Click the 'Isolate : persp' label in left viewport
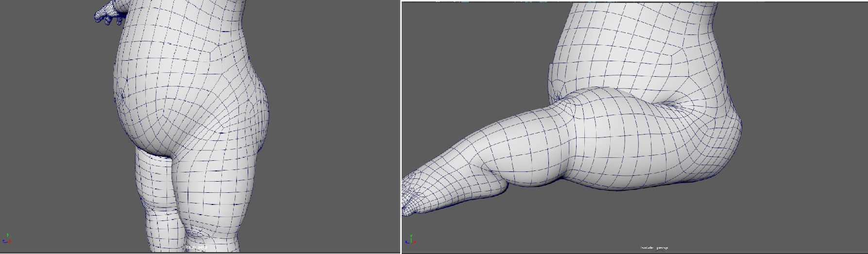This screenshot has width=868, height=254. (x=196, y=248)
